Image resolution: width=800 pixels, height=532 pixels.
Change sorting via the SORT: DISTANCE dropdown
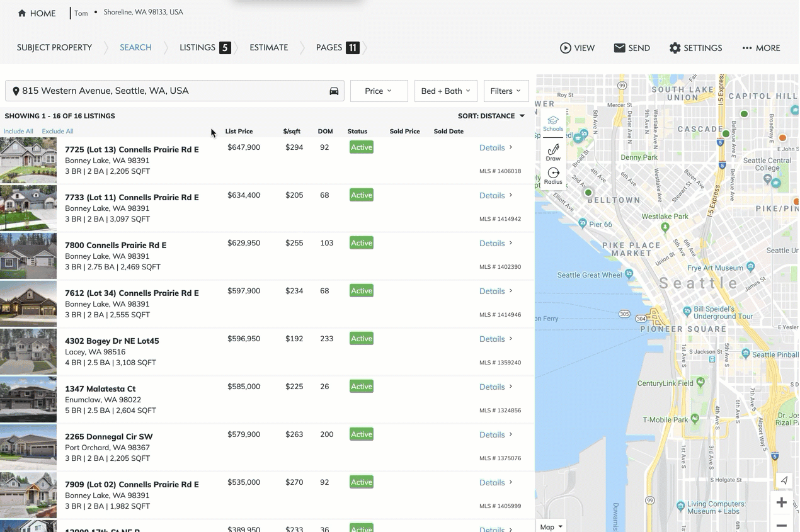pyautogui.click(x=491, y=116)
